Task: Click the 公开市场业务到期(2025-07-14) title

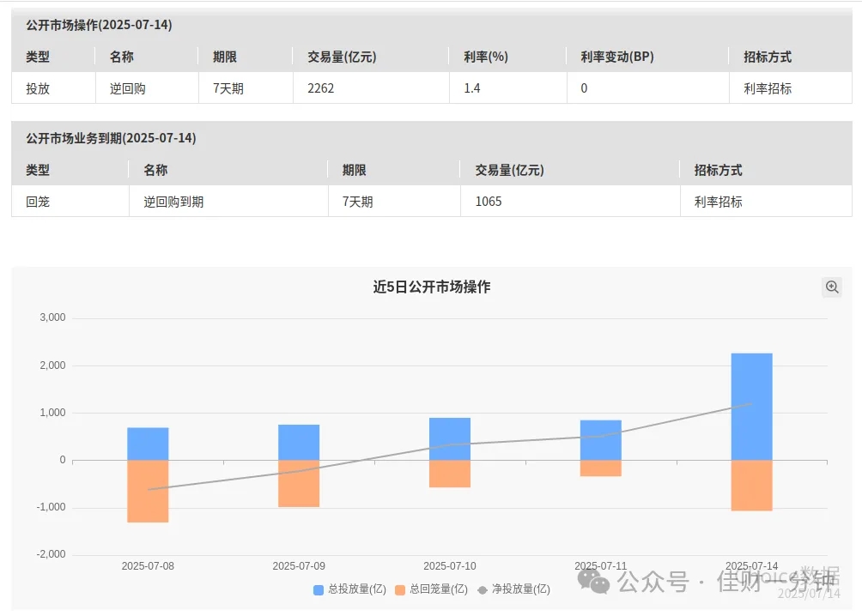Action: (x=111, y=138)
